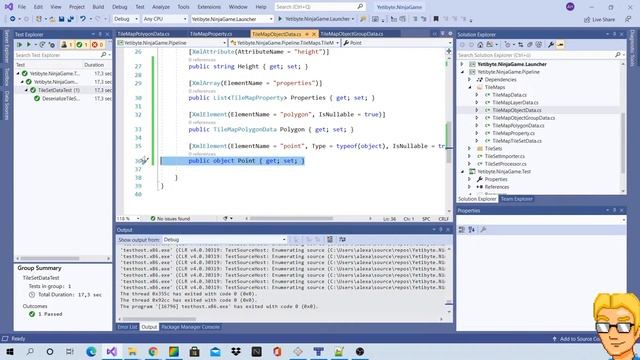This screenshot has width=640, height=360.
Task: Click Save All in the toolbar
Action: (71, 19)
